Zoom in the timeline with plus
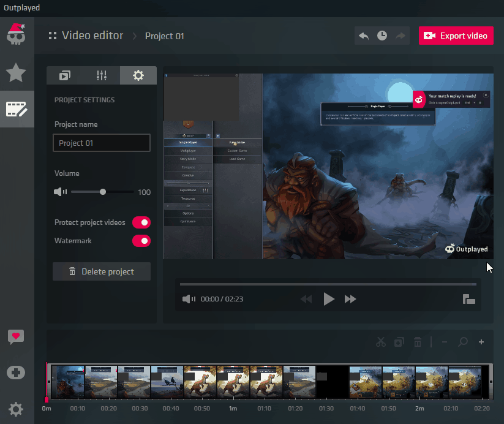504x424 pixels. pos(481,342)
